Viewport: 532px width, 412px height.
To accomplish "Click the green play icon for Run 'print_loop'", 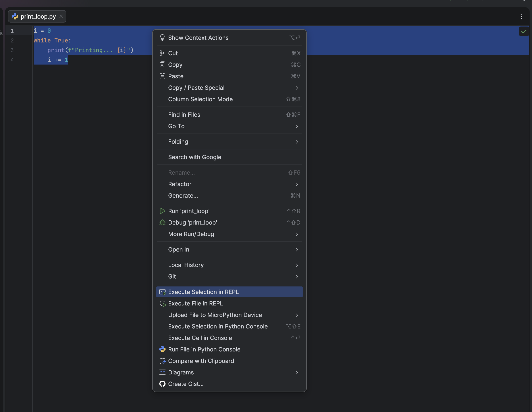I will [x=162, y=211].
